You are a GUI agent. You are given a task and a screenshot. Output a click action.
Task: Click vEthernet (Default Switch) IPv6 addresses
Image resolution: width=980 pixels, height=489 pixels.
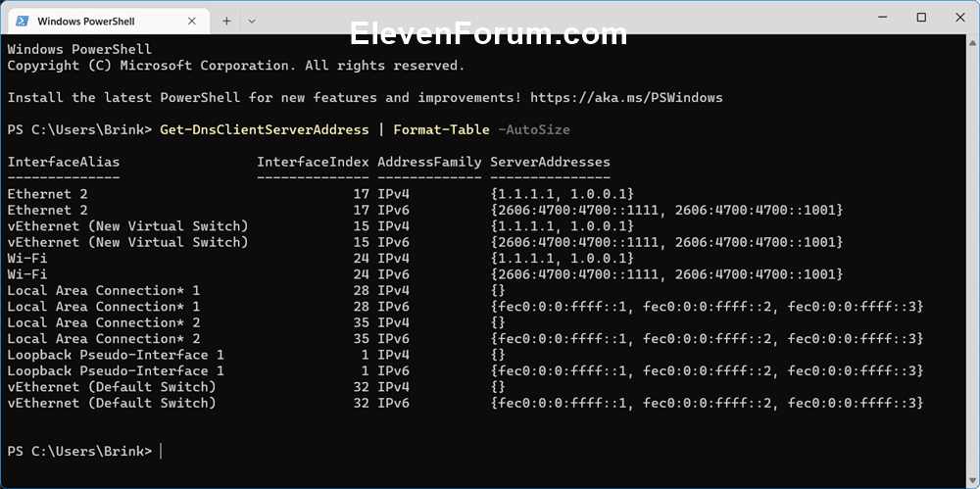click(707, 404)
